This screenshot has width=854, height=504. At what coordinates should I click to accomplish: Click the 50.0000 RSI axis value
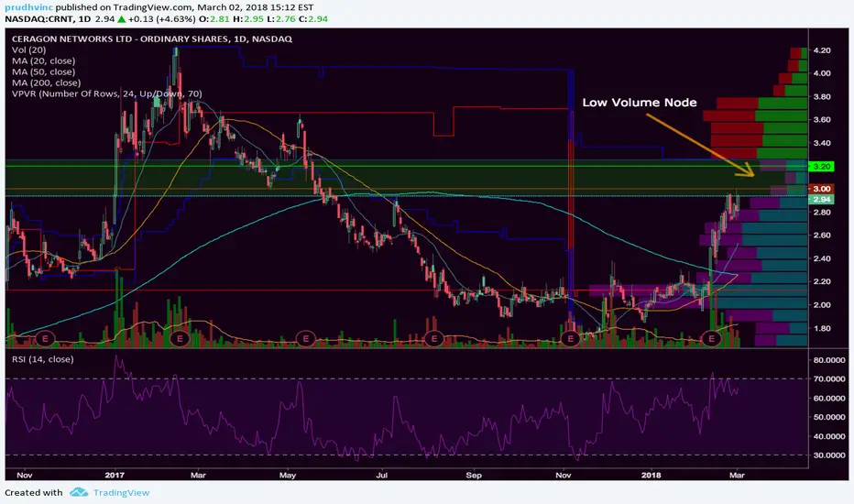pos(829,417)
